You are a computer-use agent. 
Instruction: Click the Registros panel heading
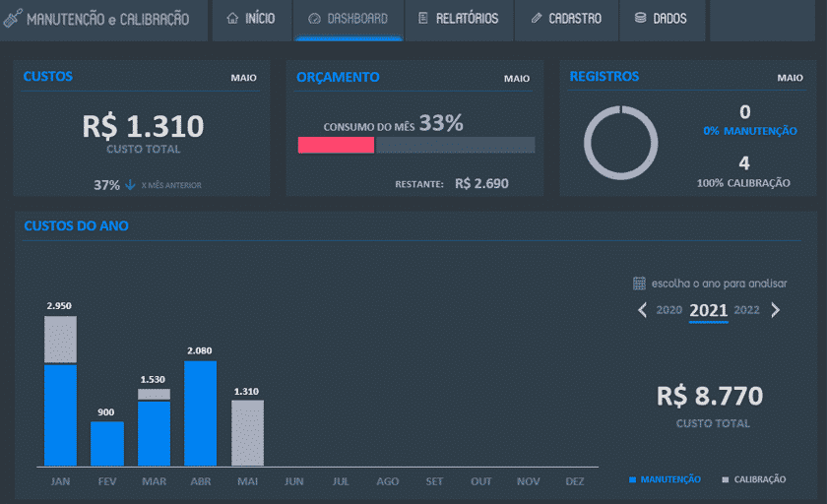pyautogui.click(x=604, y=76)
